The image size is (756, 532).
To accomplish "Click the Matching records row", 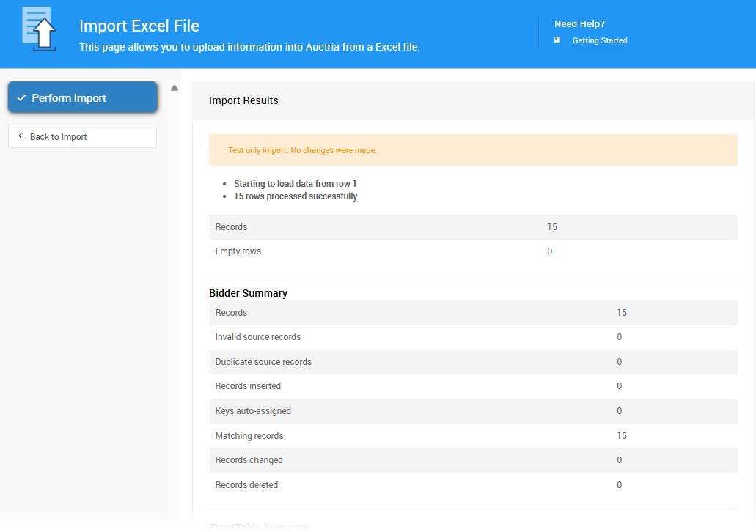I will pos(474,435).
